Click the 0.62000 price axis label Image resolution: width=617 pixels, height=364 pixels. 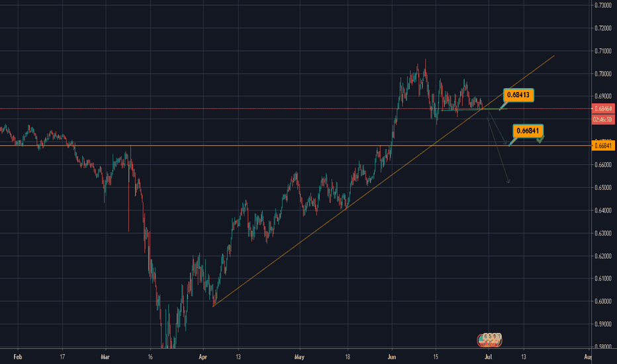click(x=603, y=255)
